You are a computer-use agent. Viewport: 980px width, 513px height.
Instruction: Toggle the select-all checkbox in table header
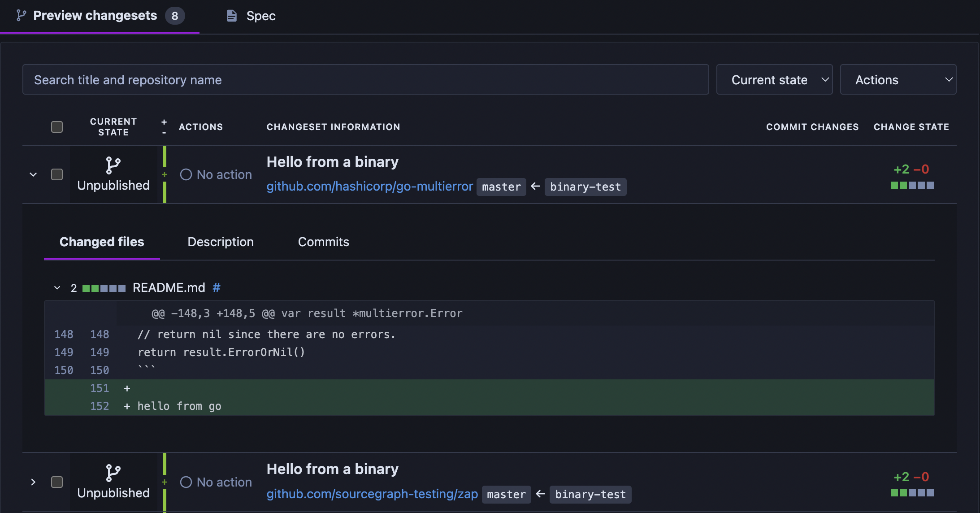click(57, 127)
